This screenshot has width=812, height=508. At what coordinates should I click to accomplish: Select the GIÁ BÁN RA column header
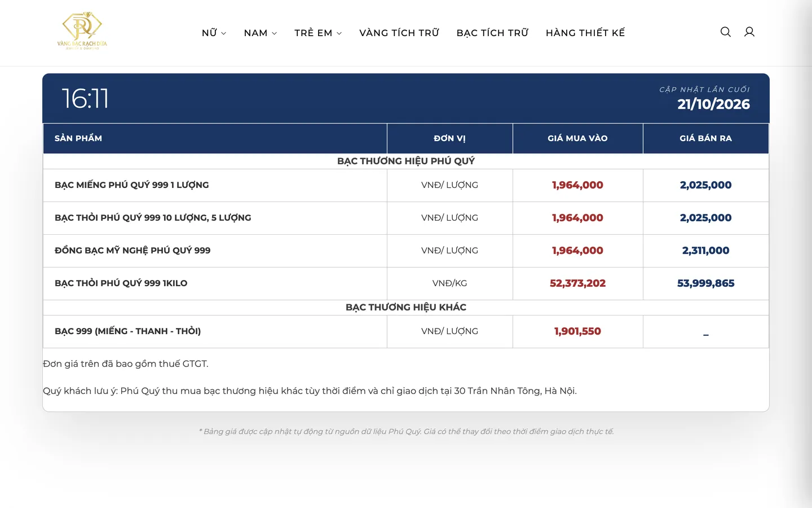[x=706, y=138]
